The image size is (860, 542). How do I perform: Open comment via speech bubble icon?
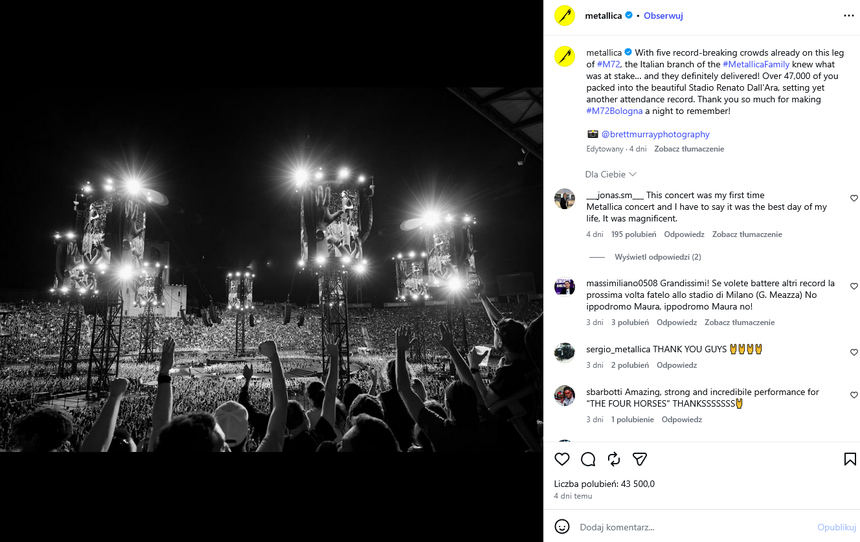pyautogui.click(x=588, y=459)
